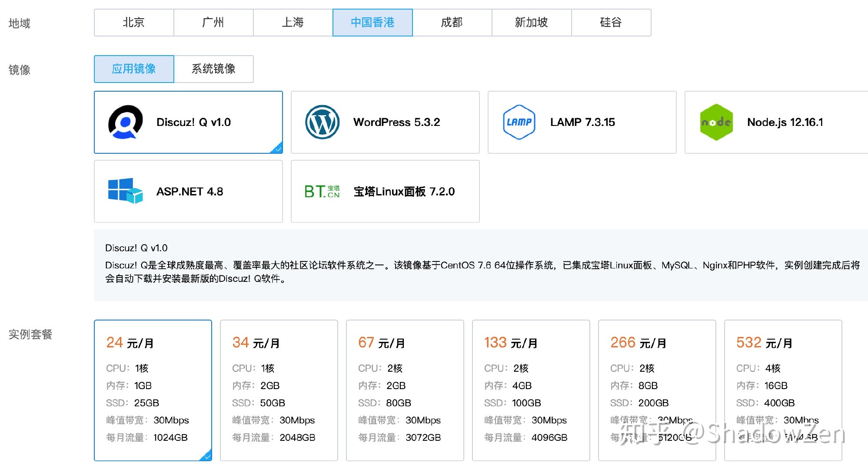Choose the LAMP 7.3.15 image label

point(582,122)
